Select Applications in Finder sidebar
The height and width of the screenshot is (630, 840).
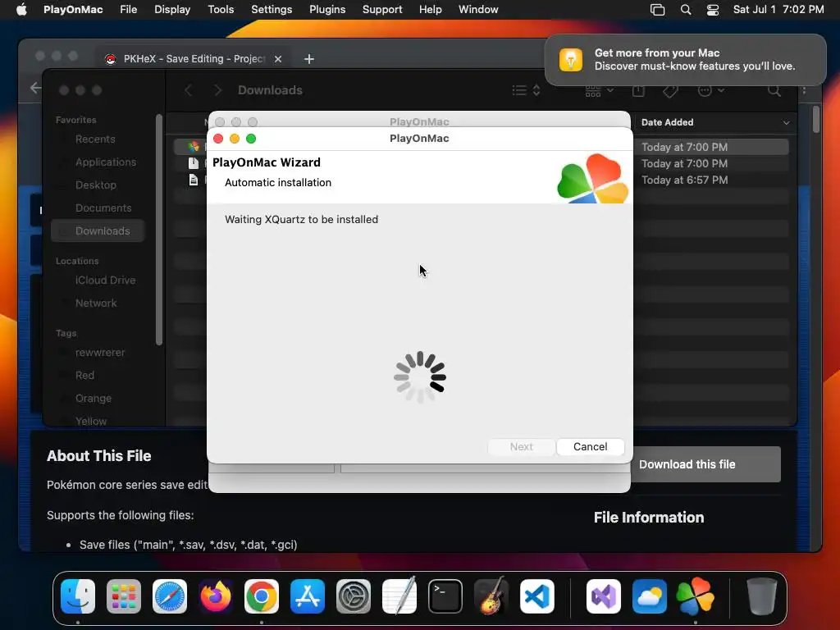click(106, 162)
